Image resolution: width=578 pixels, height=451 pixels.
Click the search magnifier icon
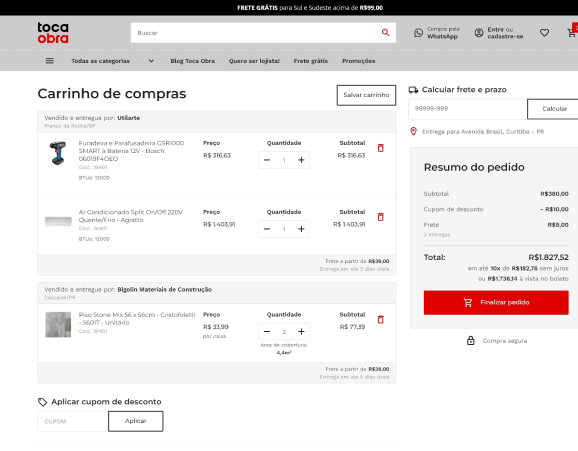[x=385, y=32]
